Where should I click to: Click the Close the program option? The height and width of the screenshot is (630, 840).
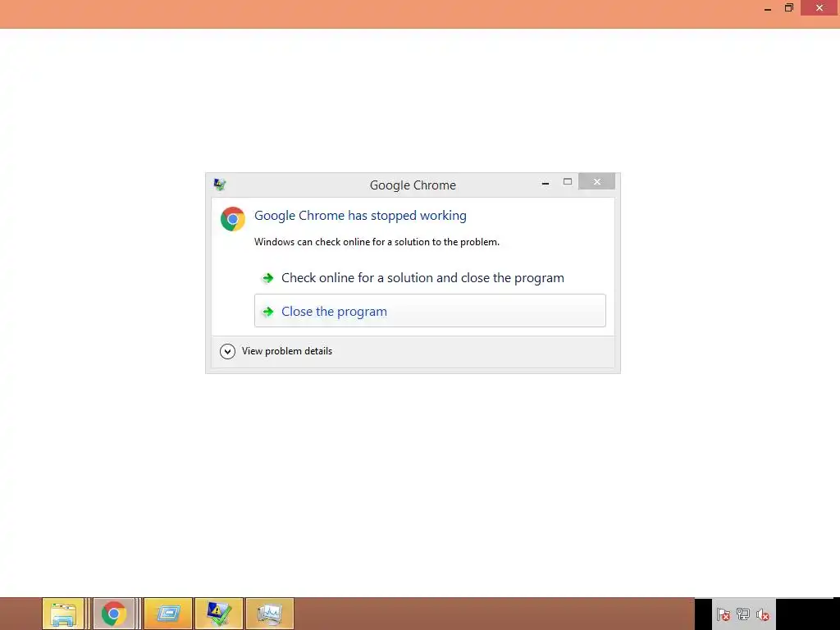tap(430, 311)
